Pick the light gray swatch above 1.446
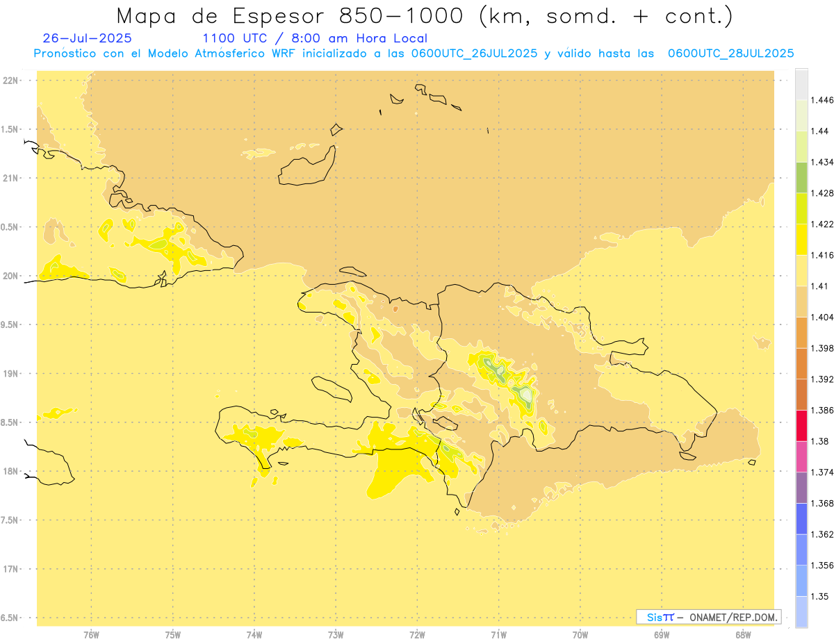The width and height of the screenshot is (834, 644). (x=801, y=84)
